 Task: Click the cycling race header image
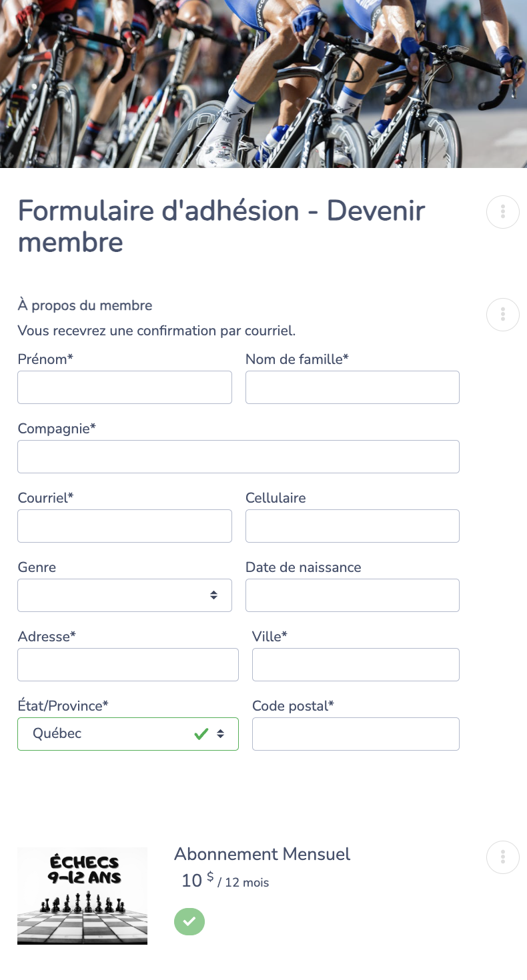263,83
